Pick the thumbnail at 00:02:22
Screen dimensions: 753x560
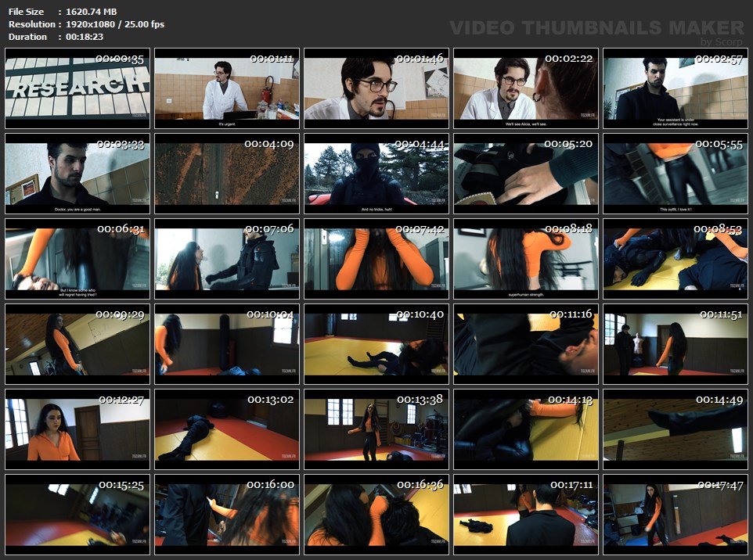pyautogui.click(x=526, y=88)
